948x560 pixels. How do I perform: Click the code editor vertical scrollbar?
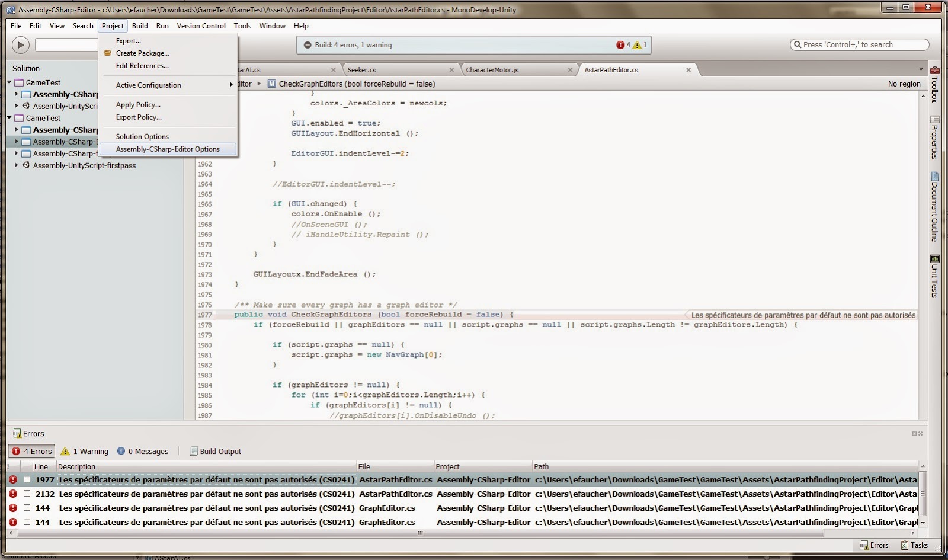923,257
